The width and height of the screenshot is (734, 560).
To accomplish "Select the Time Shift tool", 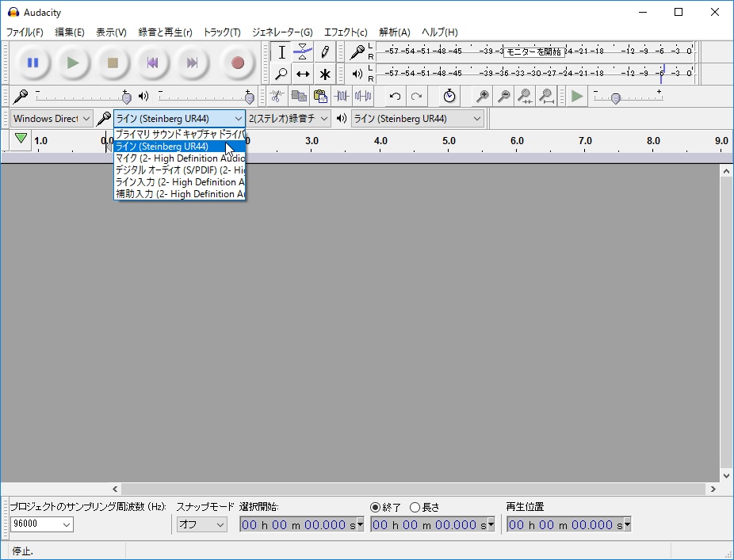I will [303, 74].
